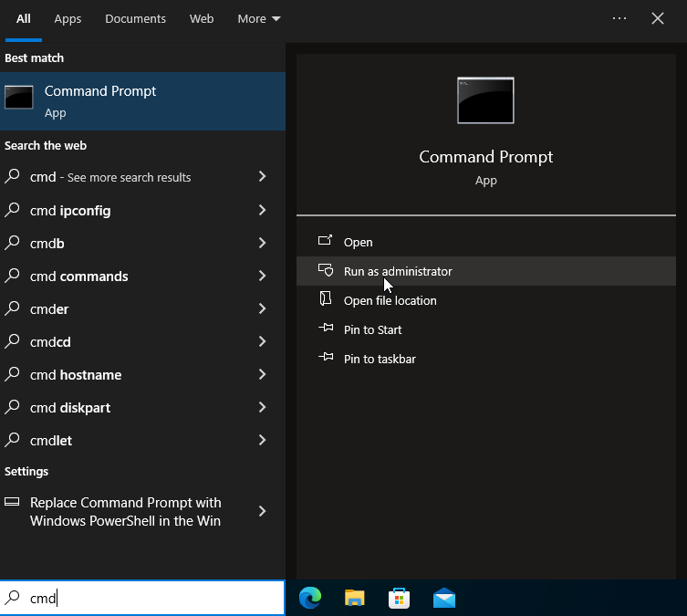Screen dimensions: 687x616
Task: Open File Explorer from the taskbar
Action: pyautogui.click(x=355, y=598)
